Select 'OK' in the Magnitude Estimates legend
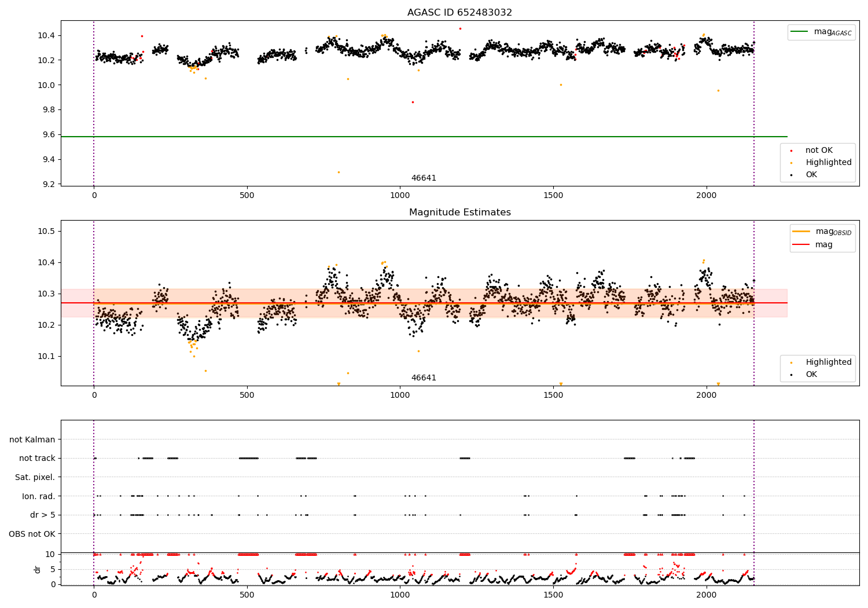 tap(811, 375)
